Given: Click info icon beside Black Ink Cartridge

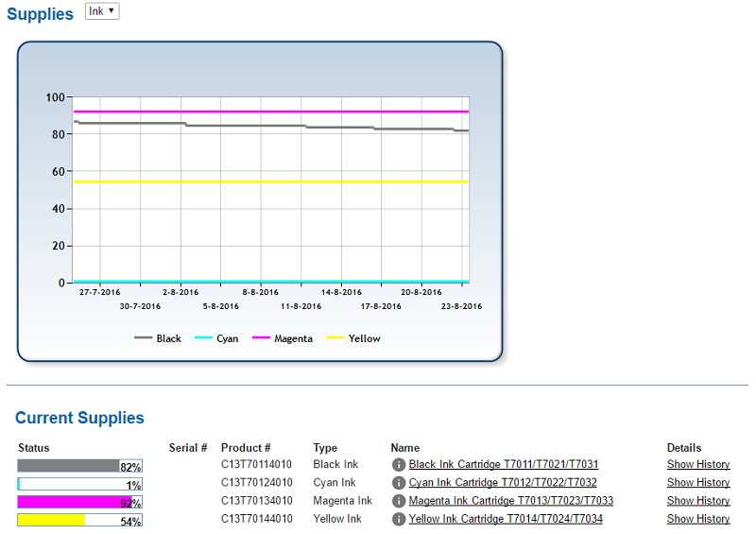Looking at the screenshot, I should coord(399,465).
